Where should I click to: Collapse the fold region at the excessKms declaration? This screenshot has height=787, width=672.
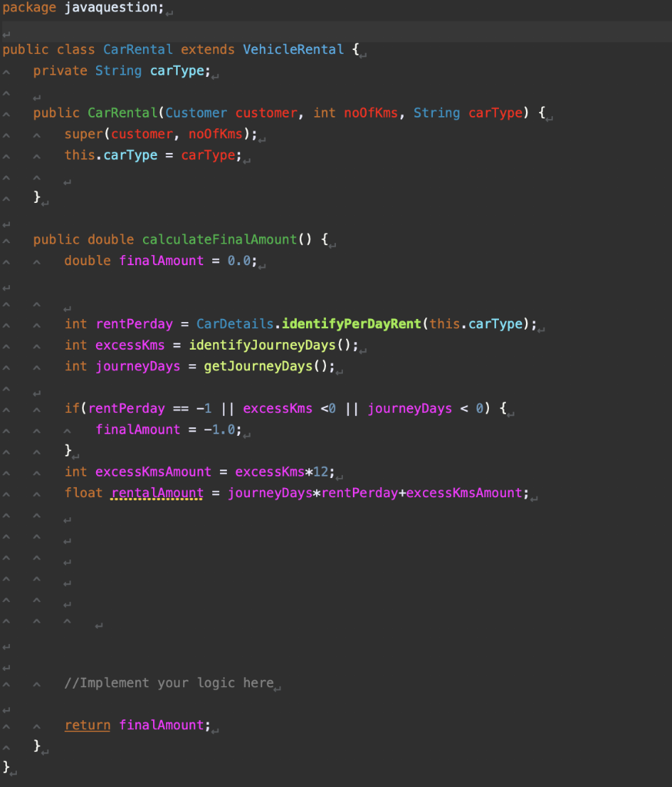pyautogui.click(x=36, y=345)
